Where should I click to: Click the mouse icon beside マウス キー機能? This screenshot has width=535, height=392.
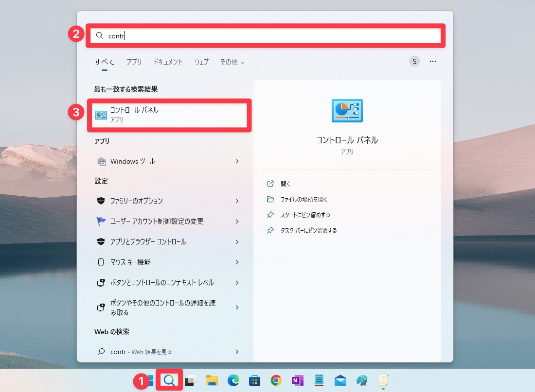tap(101, 262)
